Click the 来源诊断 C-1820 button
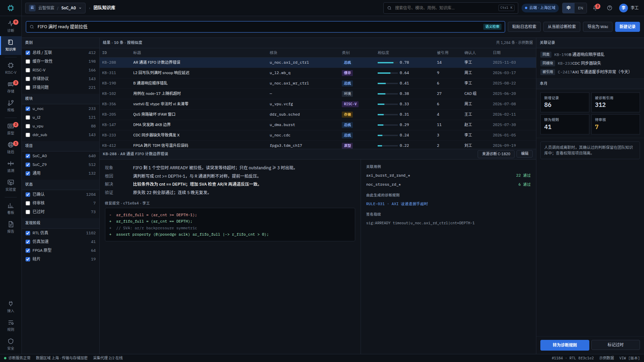 (496, 154)
